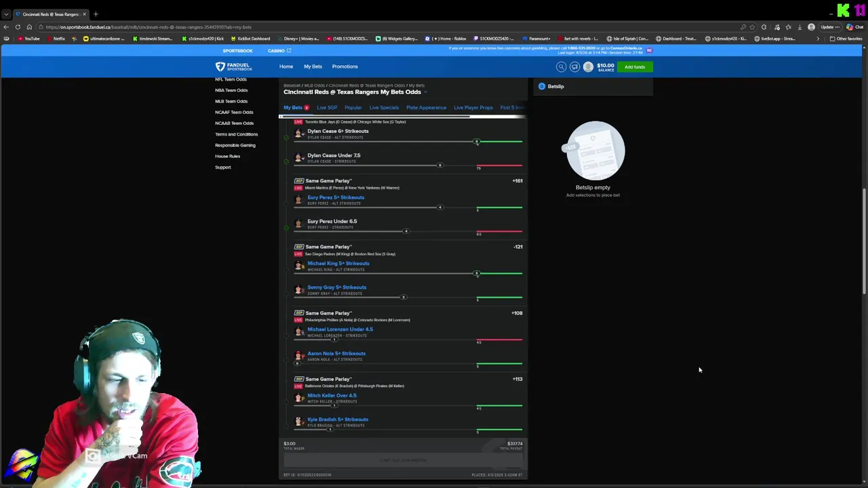Switch to the Popular tab
This screenshot has width=868, height=488.
click(x=353, y=108)
